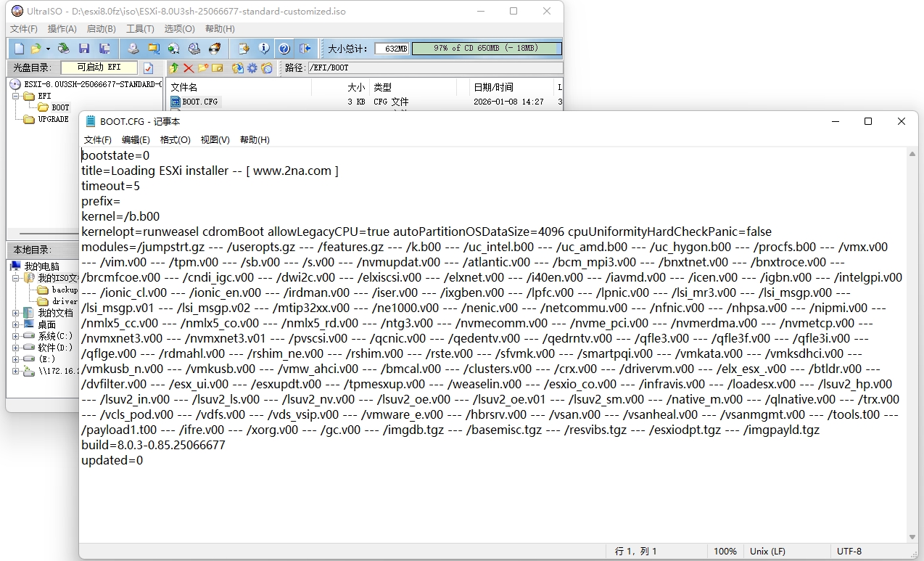This screenshot has height=561, width=924.
Task: Click the UTF-8 encoding indicator in Notepad
Action: (x=849, y=552)
